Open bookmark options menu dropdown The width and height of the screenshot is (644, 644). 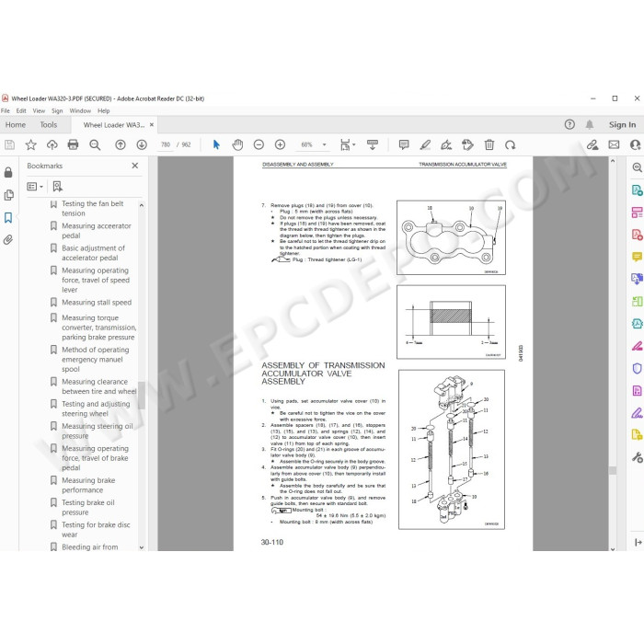coord(35,187)
